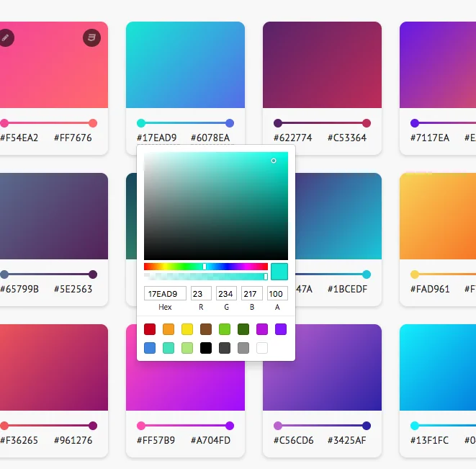This screenshot has width=476, height=469.
Task: Click the Hex input field showing 17EAD9
Action: click(x=165, y=293)
